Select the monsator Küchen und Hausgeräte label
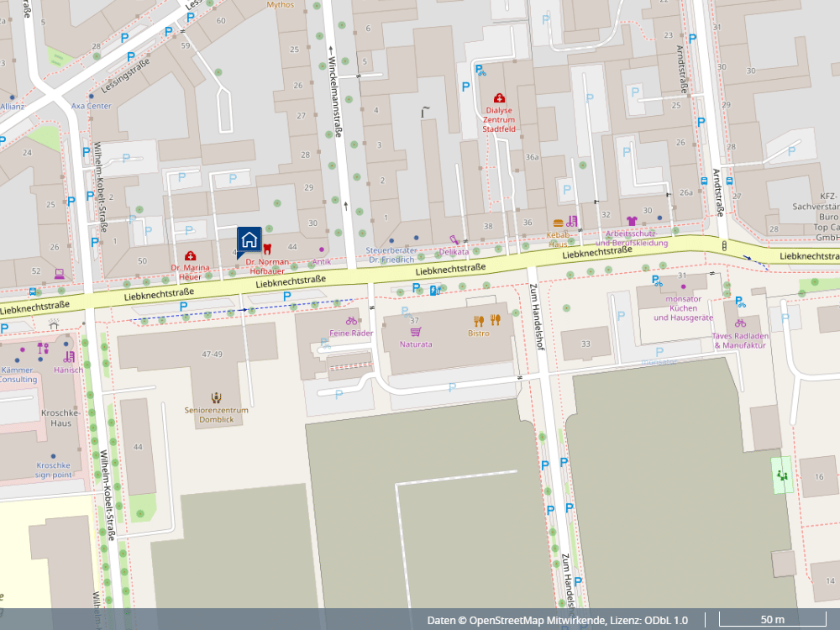 [683, 308]
